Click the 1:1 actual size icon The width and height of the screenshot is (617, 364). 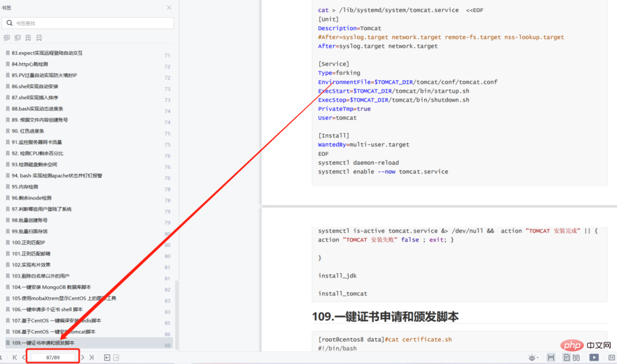pyautogui.click(x=611, y=357)
